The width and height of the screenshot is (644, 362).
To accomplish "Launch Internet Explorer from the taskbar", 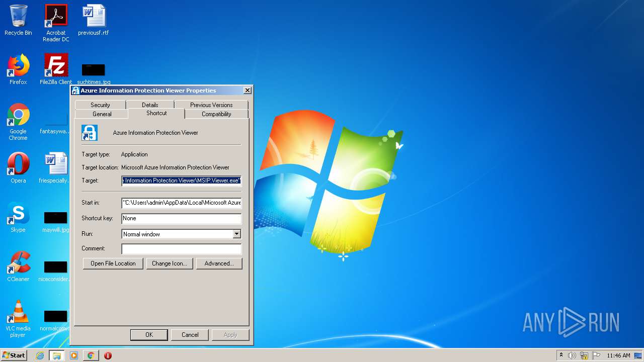I will pyautogui.click(x=40, y=355).
